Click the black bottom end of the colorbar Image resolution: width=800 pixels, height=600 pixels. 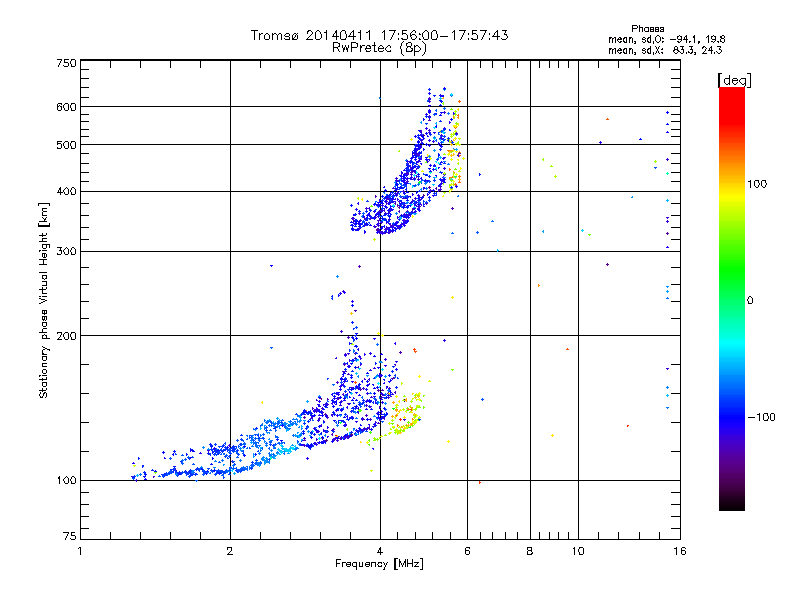pyautogui.click(x=732, y=503)
